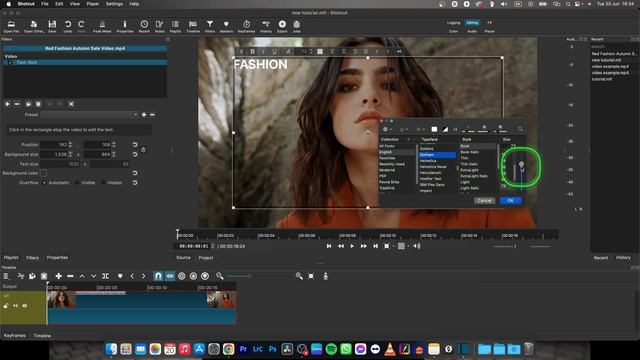Lock the V1 track with the padlock
The image size is (640, 360).
pyautogui.click(x=6, y=306)
